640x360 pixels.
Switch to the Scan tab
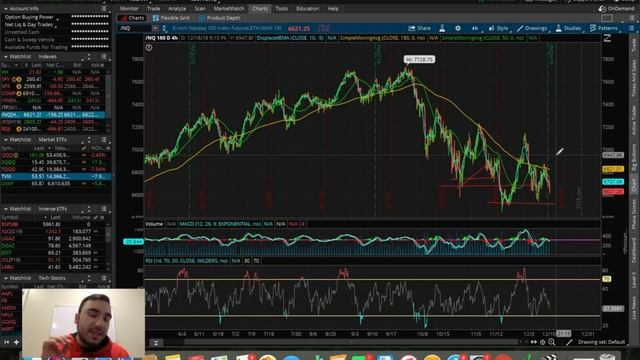pyautogui.click(x=200, y=9)
